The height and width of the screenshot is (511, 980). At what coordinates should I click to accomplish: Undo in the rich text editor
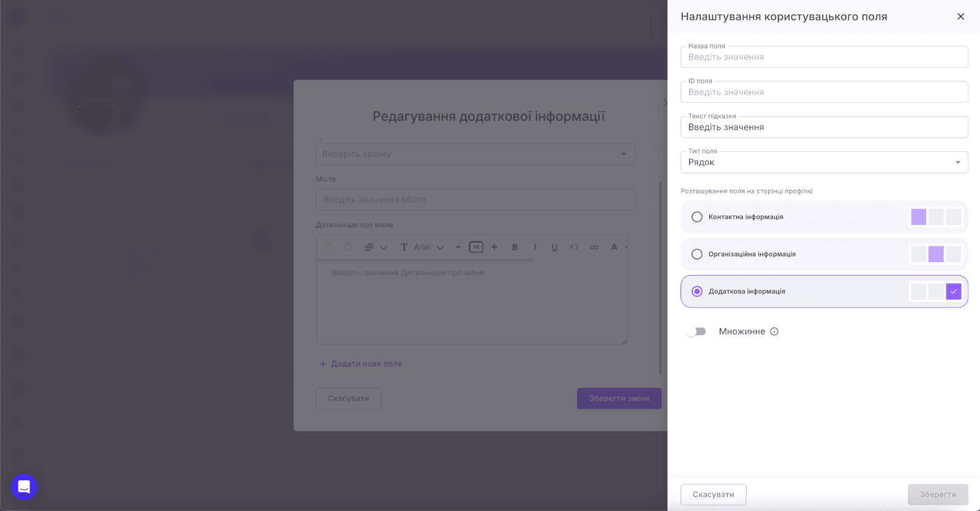click(x=328, y=247)
